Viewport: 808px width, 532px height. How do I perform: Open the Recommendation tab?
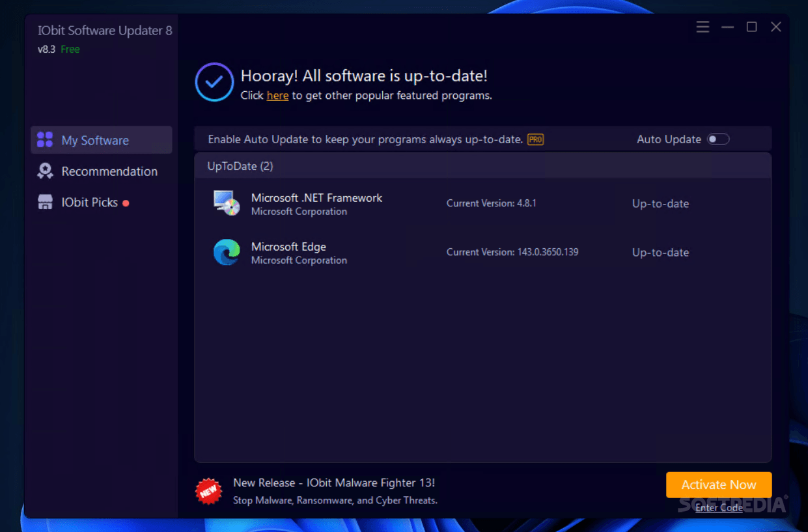coord(102,171)
